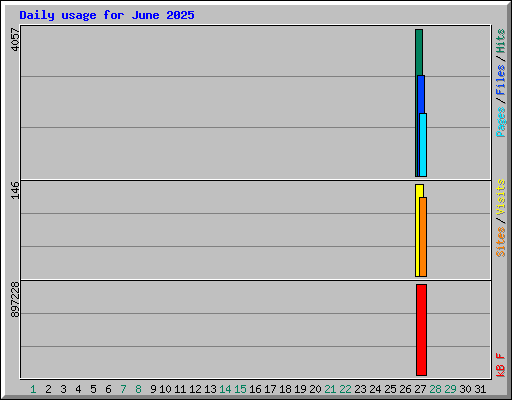Screen dimensions: 512x400
Task: Click day 31 on the x-axis
Action: pos(480,389)
